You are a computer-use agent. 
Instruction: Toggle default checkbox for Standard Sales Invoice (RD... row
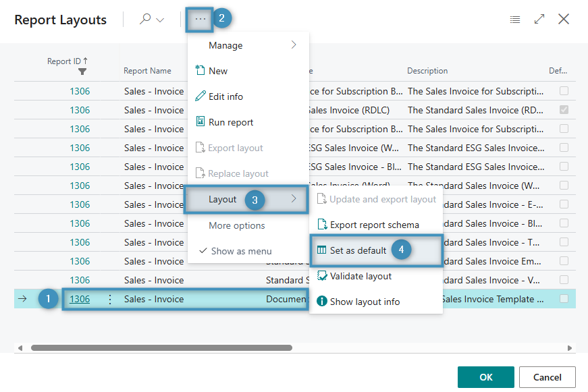click(564, 110)
